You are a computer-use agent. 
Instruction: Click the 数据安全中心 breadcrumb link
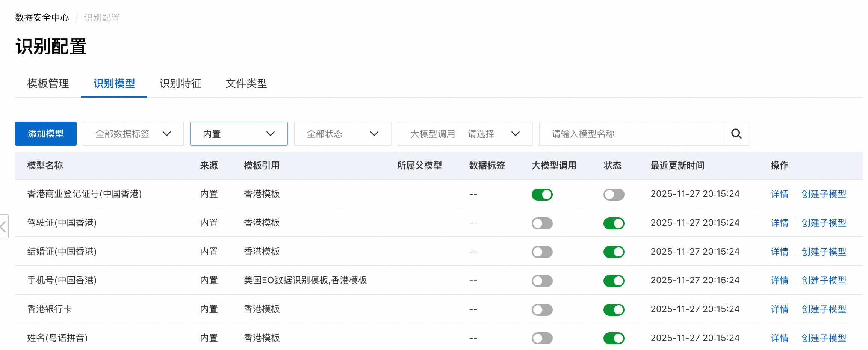pyautogui.click(x=42, y=18)
